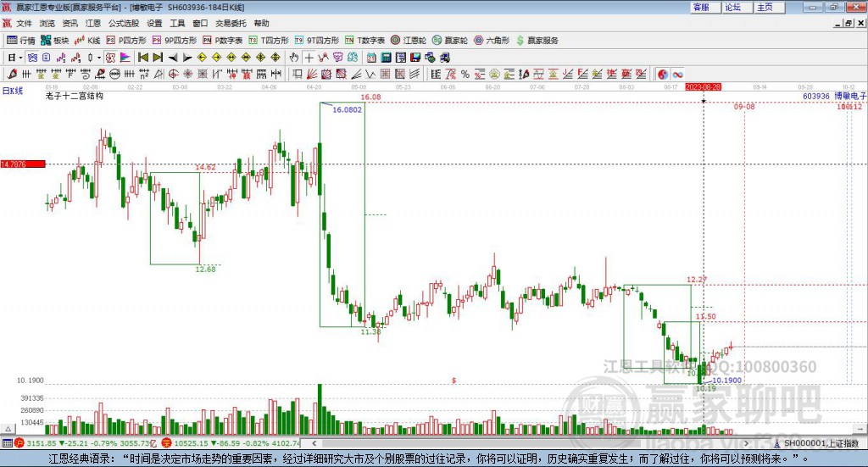Open the 文件 menu

(25, 23)
